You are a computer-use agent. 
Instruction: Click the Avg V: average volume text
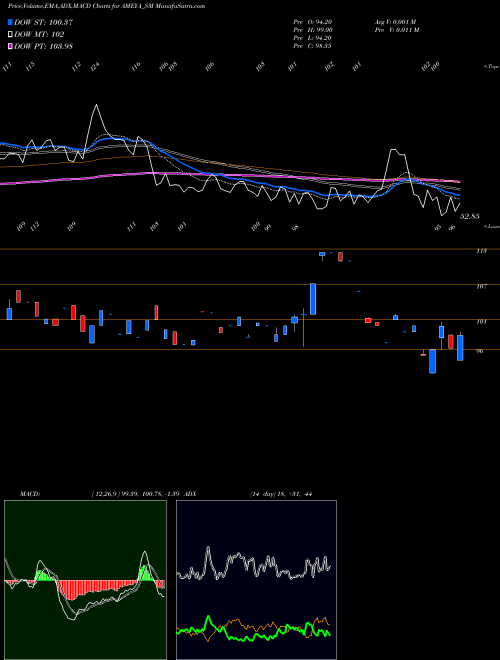(396, 21)
